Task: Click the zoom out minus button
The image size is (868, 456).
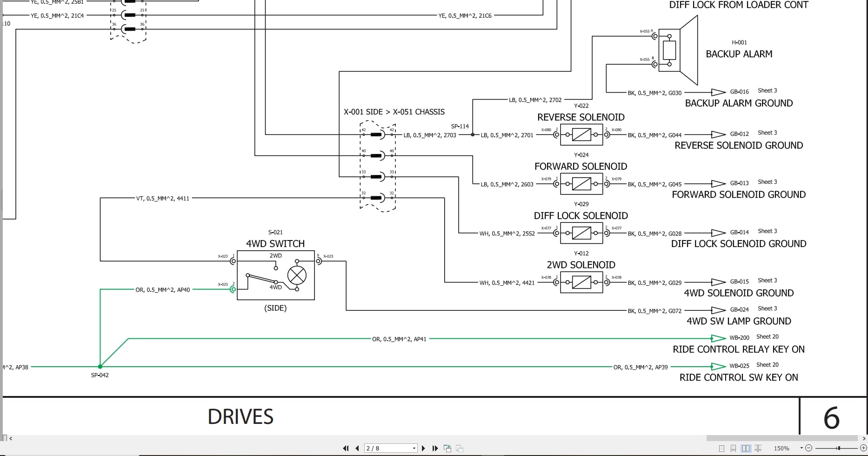Action: pos(808,448)
